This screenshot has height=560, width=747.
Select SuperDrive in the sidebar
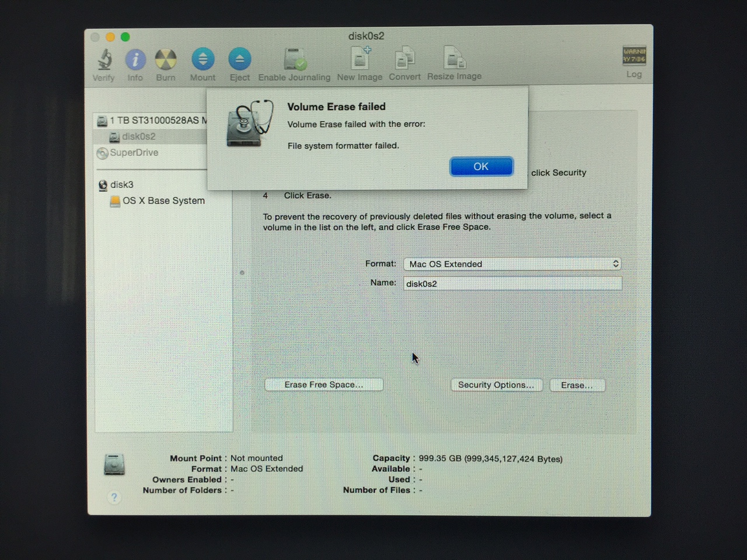[x=128, y=153]
